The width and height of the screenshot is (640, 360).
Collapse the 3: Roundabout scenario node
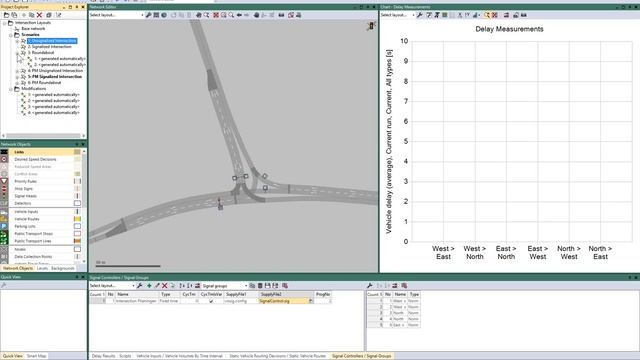pyautogui.click(x=17, y=53)
